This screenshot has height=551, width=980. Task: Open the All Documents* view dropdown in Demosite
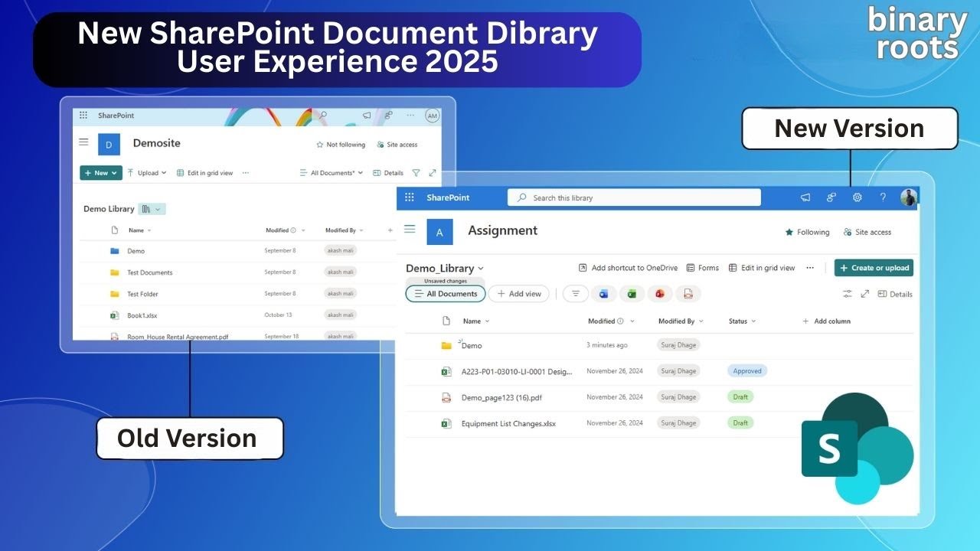[332, 173]
